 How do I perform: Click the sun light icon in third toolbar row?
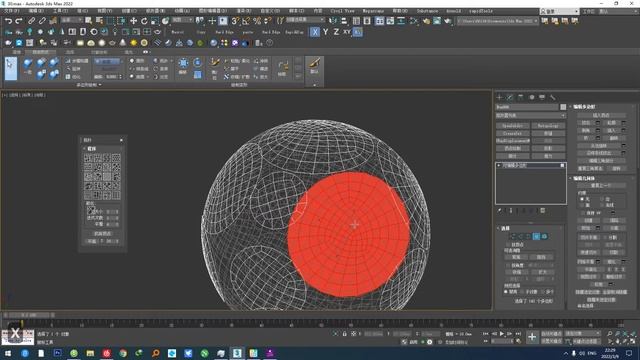pos(133,42)
